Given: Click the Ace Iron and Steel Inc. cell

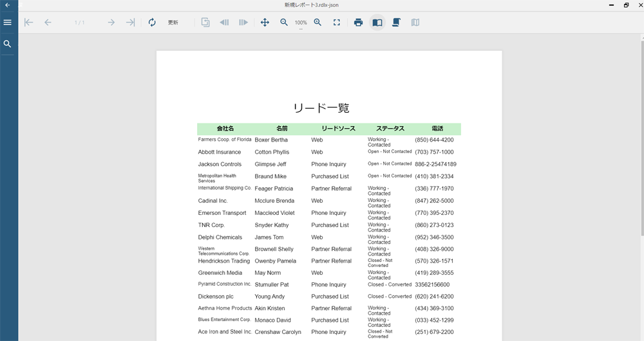Looking at the screenshot, I should pyautogui.click(x=225, y=331).
